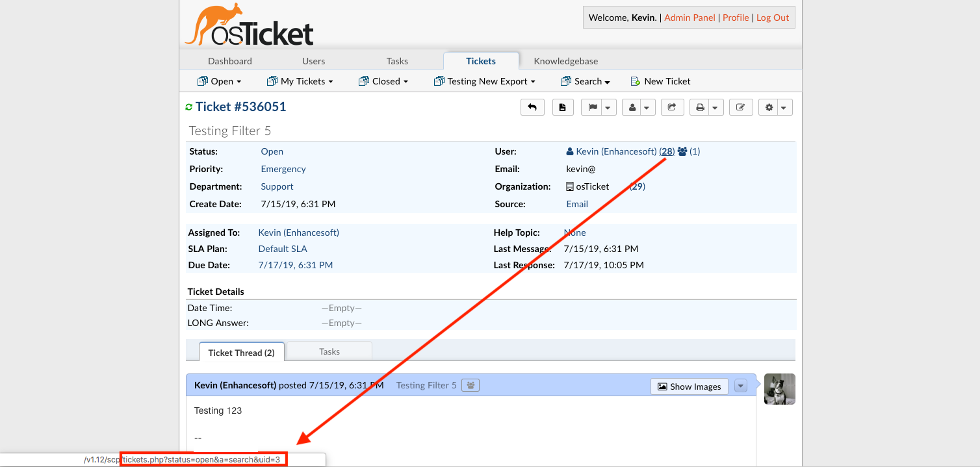
Task: Click the post reply arrow icon
Action: pyautogui.click(x=532, y=107)
